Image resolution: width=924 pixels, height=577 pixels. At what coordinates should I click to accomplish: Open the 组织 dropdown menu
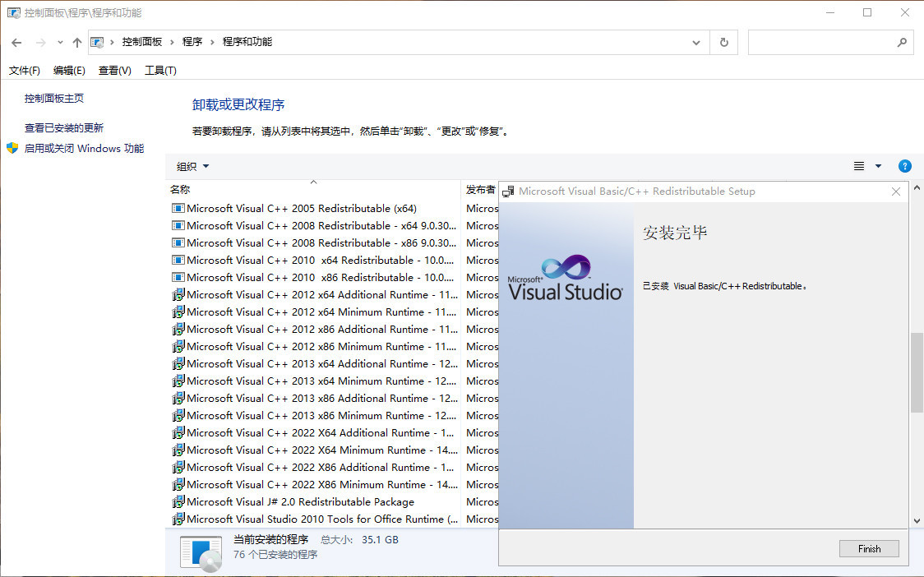[192, 165]
